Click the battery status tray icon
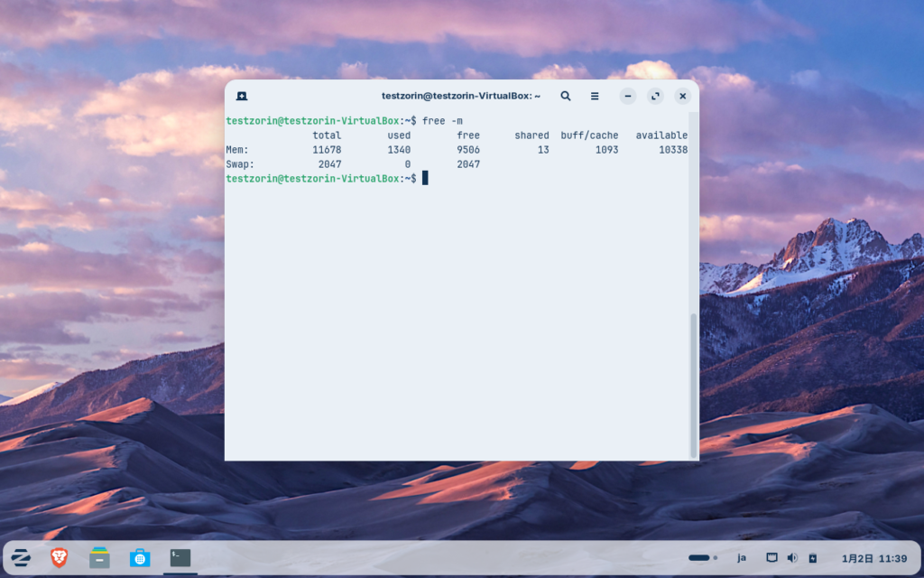The height and width of the screenshot is (578, 924). (x=812, y=558)
